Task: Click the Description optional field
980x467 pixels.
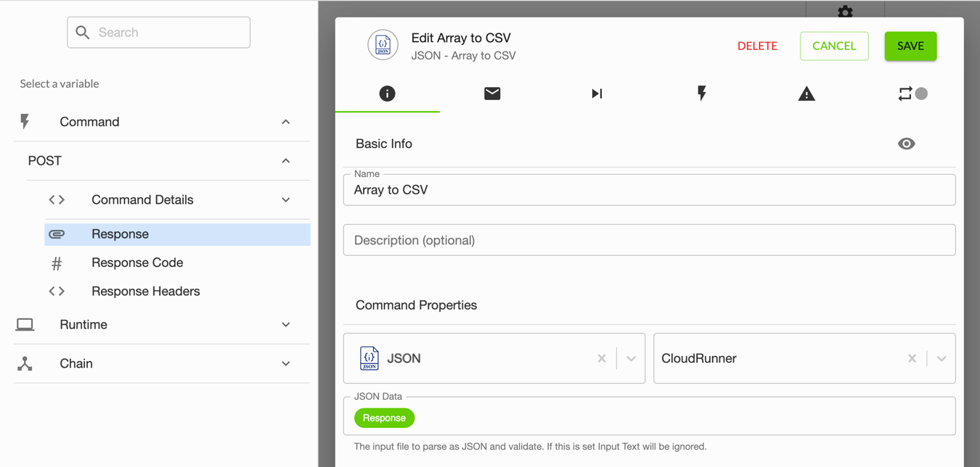Action: pos(649,240)
